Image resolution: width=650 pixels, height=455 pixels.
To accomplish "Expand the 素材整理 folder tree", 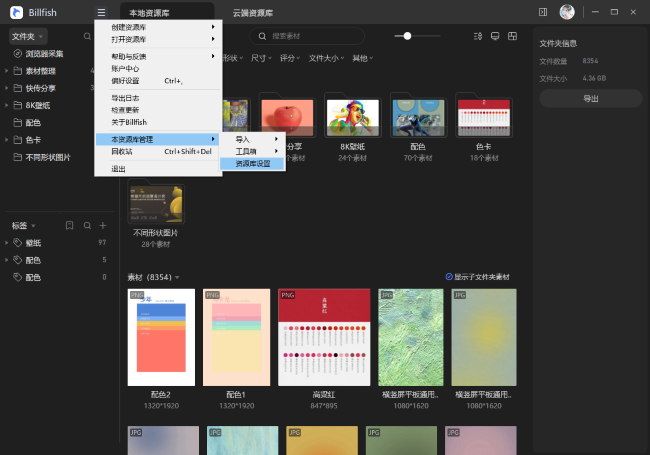I will [x=6, y=71].
